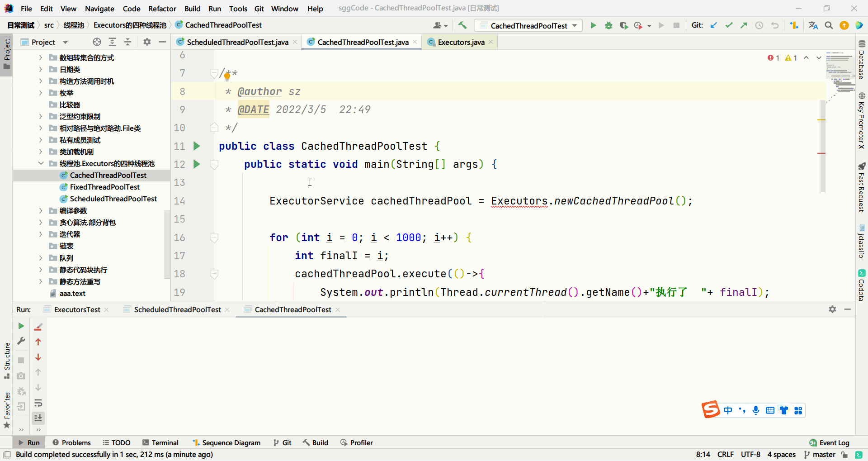Click the yellow intention lightbulb
Image resolution: width=868 pixels, height=461 pixels.
(227, 76)
